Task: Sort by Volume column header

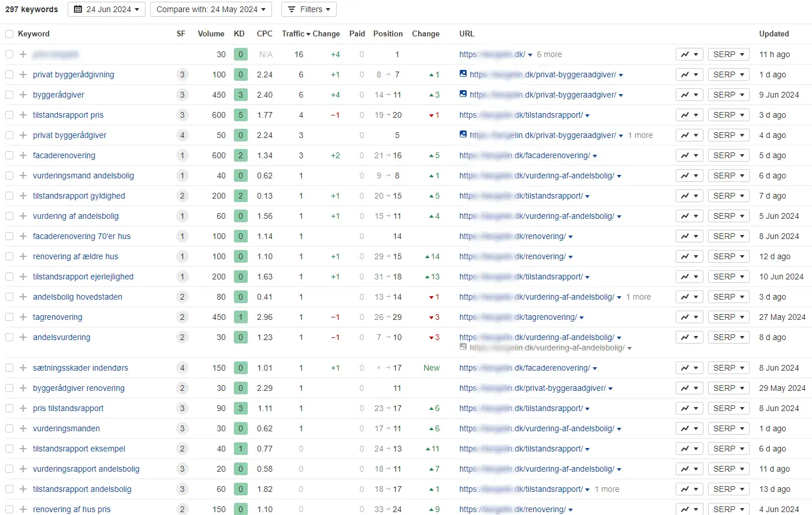Action: tap(211, 33)
